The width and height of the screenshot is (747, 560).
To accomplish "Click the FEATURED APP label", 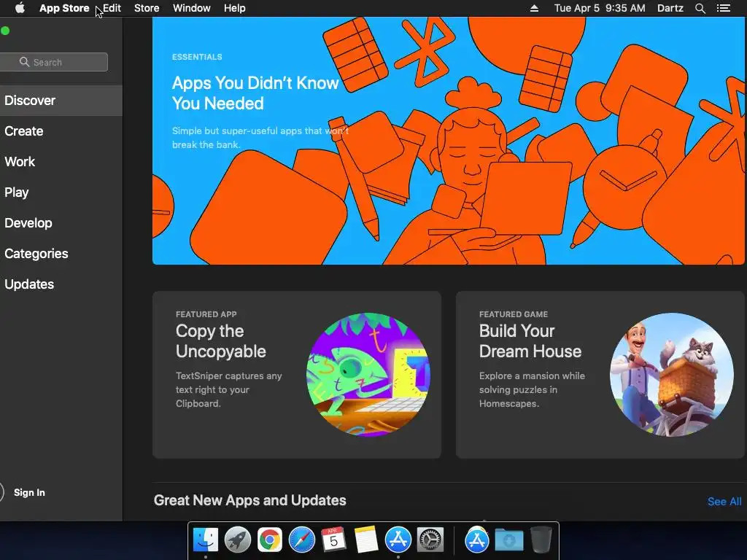I will (x=206, y=314).
